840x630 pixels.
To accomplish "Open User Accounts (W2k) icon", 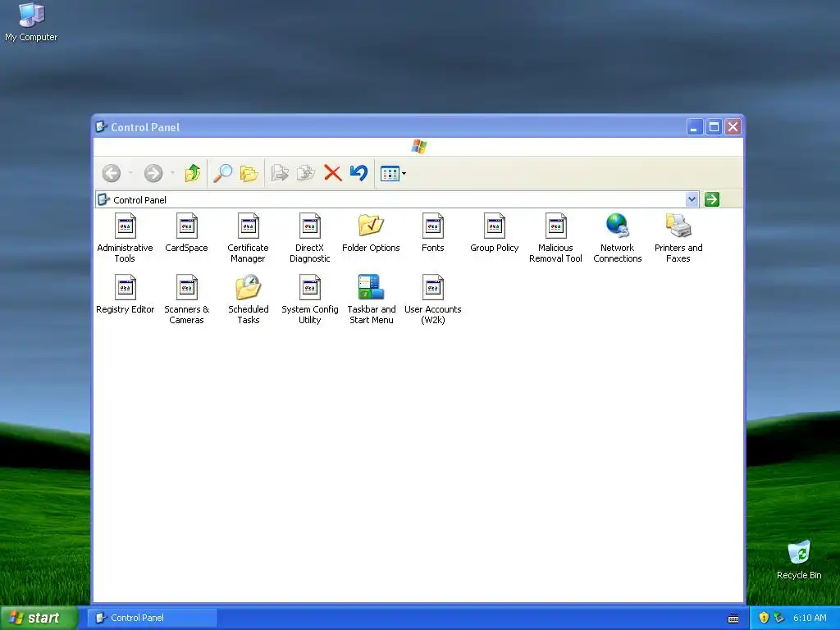I will (433, 288).
